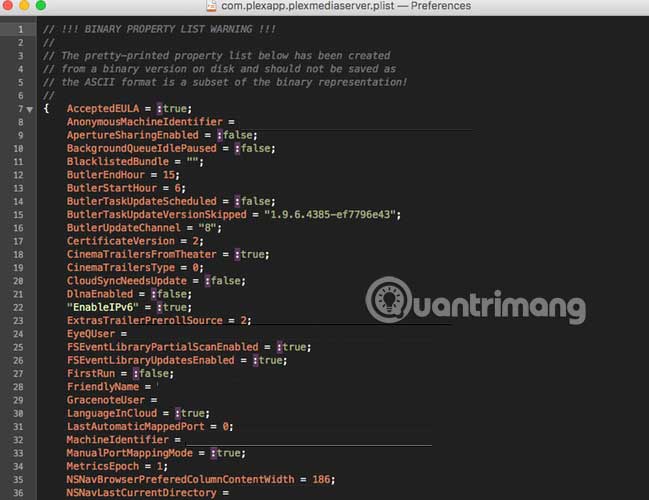
Task: Click the CertificateVersion key
Action: (x=121, y=241)
